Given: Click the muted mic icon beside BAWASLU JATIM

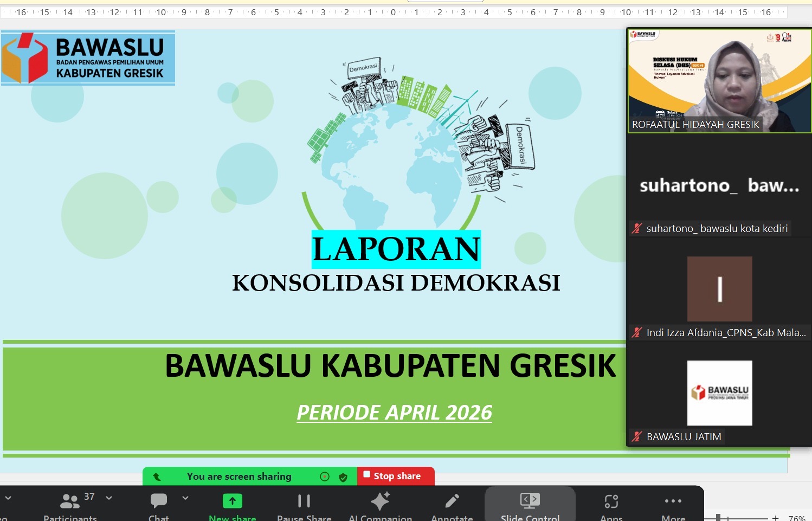Looking at the screenshot, I should (x=637, y=437).
